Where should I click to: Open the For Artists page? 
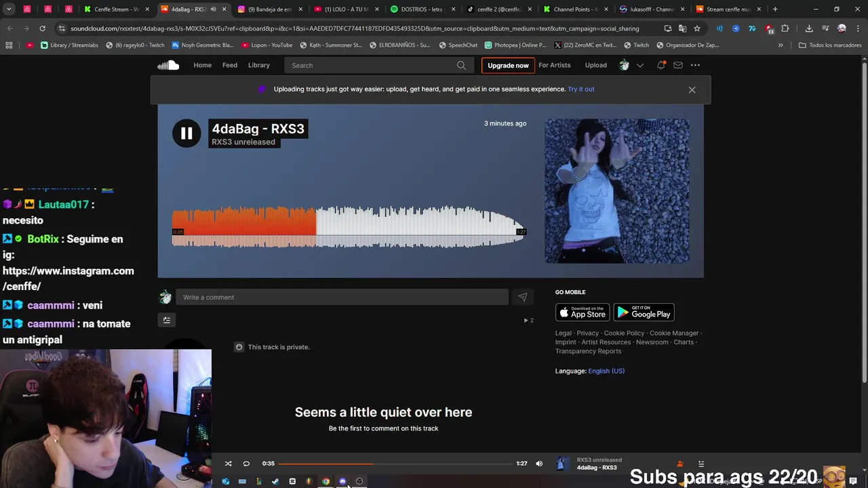pyautogui.click(x=555, y=65)
